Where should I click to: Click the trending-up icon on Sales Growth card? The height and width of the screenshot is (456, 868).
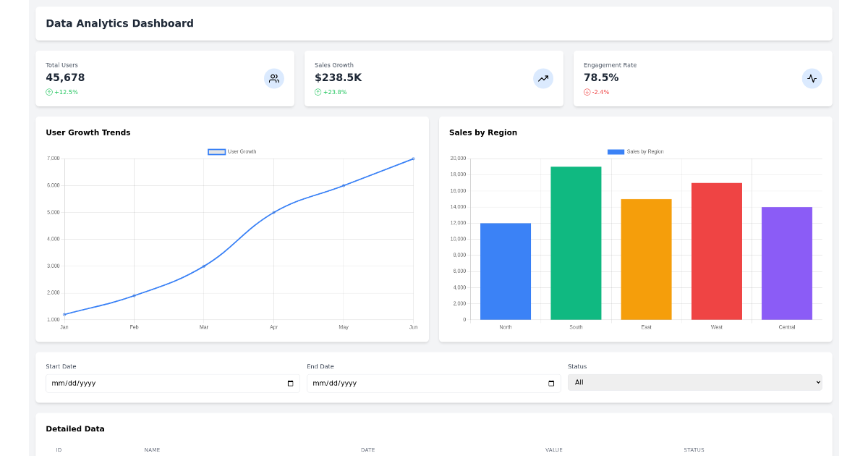(x=543, y=78)
